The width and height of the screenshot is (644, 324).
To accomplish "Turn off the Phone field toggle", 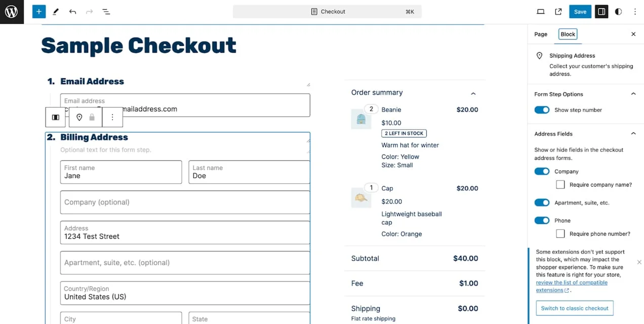I will click(x=542, y=220).
